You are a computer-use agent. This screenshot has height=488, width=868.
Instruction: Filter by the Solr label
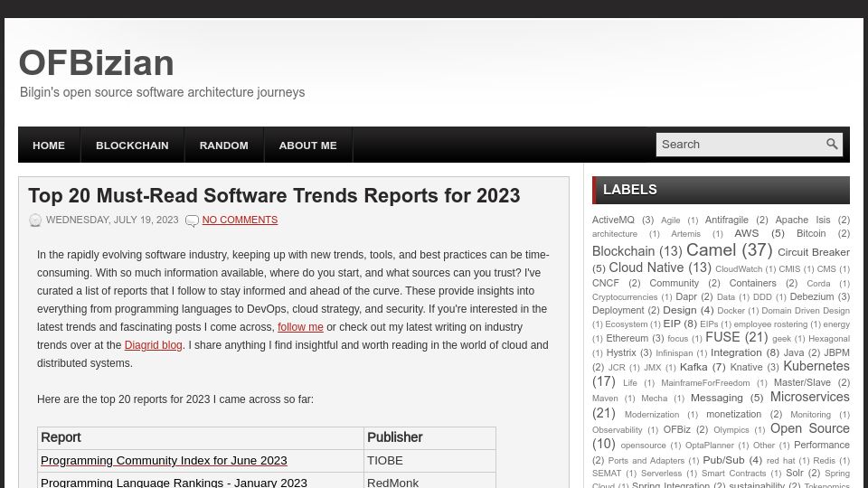[795, 473]
